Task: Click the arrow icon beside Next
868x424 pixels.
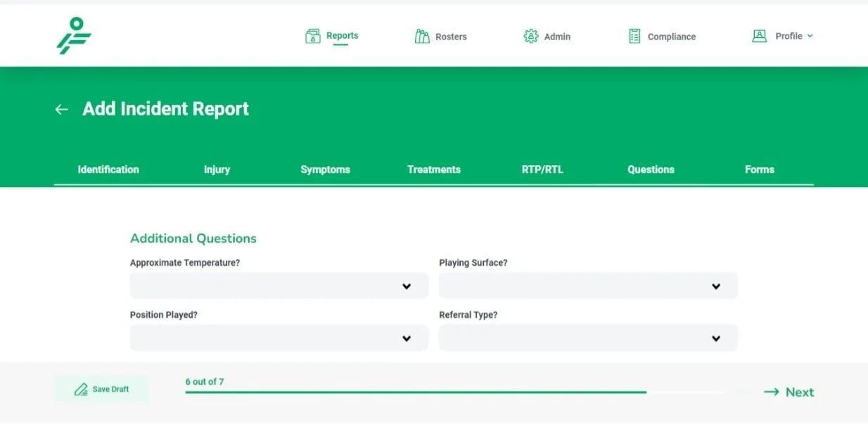Action: (x=772, y=392)
